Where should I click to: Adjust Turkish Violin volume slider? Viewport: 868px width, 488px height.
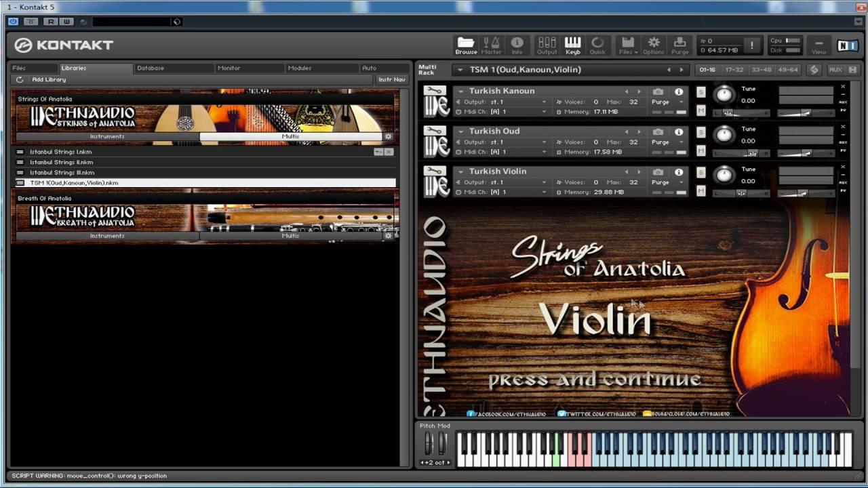[x=806, y=193]
